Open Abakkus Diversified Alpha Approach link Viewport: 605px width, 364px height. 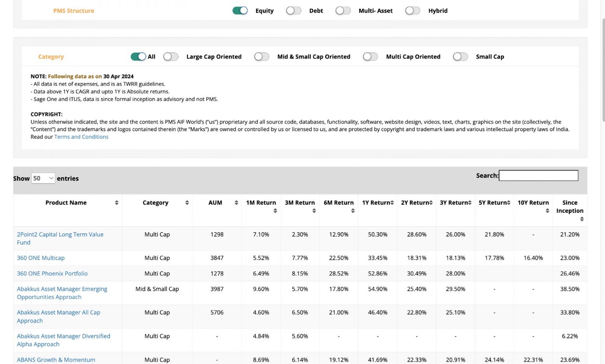pyautogui.click(x=63, y=340)
